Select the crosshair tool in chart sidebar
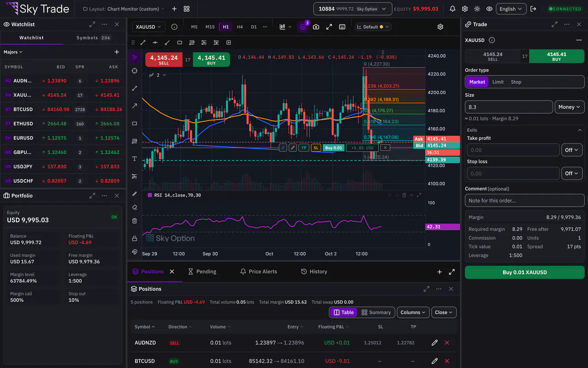Image resolution: width=588 pixels, height=368 pixels. click(x=135, y=71)
